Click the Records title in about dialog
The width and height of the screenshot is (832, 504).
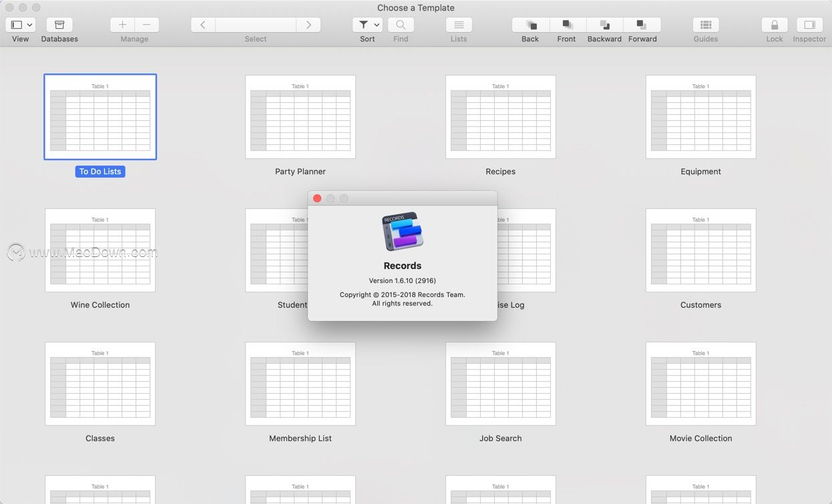click(x=403, y=266)
